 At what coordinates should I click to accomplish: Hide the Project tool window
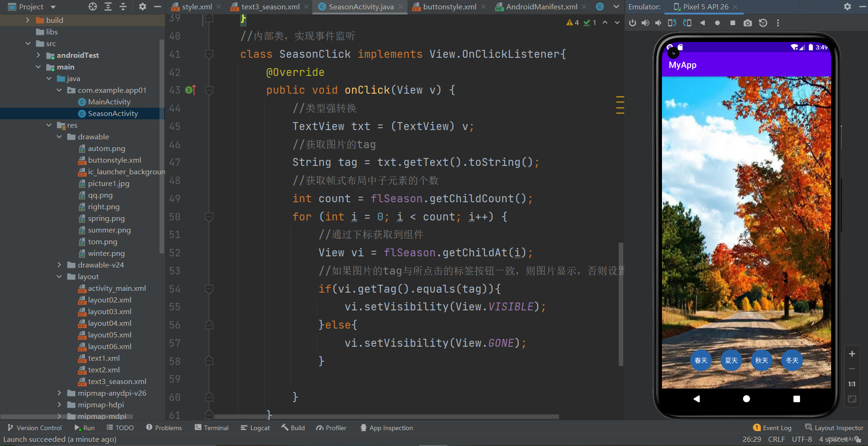(158, 7)
